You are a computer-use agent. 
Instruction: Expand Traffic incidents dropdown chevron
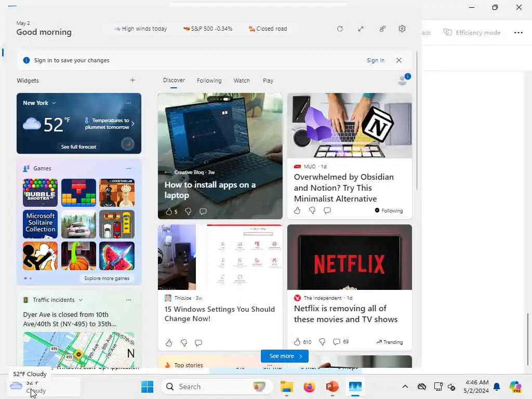[81, 300]
